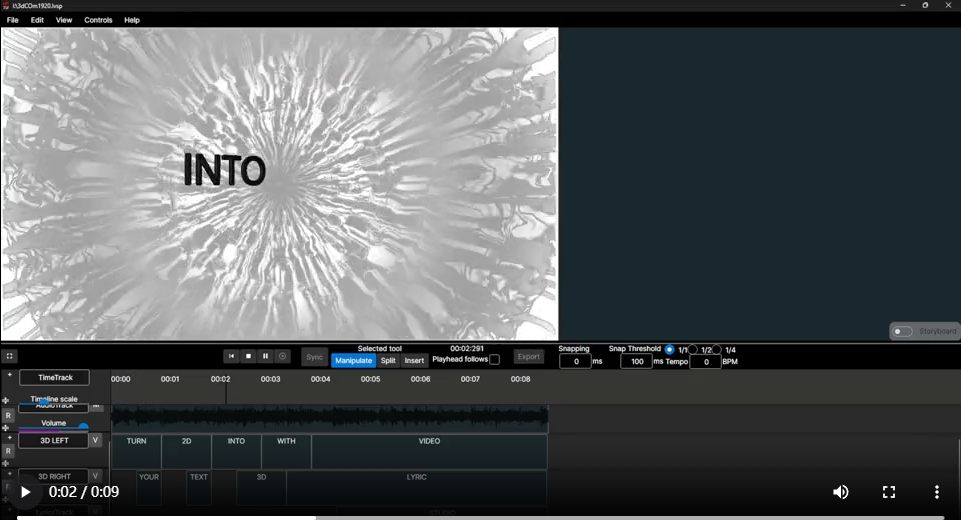The height and width of the screenshot is (520, 961).
Task: Mute the video using the speaker icon
Action: click(x=841, y=492)
